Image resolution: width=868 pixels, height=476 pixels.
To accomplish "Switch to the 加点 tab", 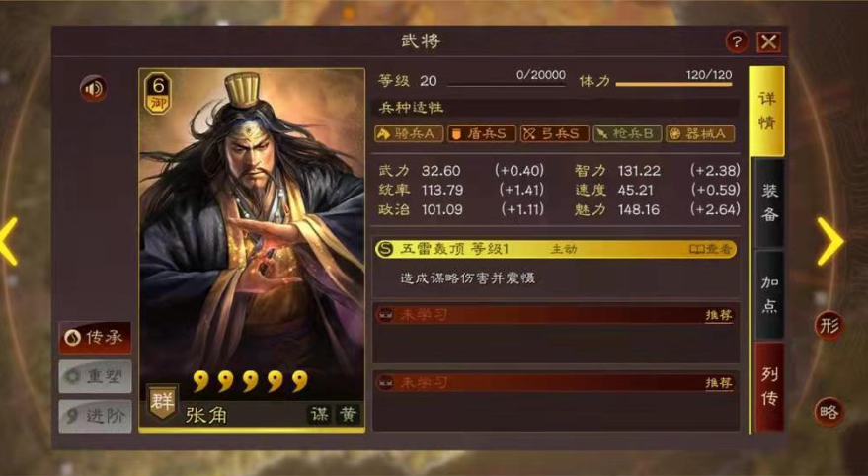I will click(769, 294).
